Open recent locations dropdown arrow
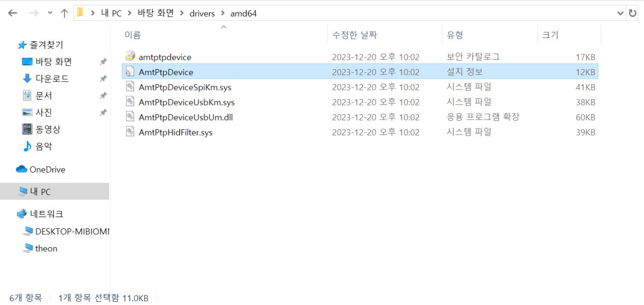This screenshot has height=305, width=644. click(50, 13)
